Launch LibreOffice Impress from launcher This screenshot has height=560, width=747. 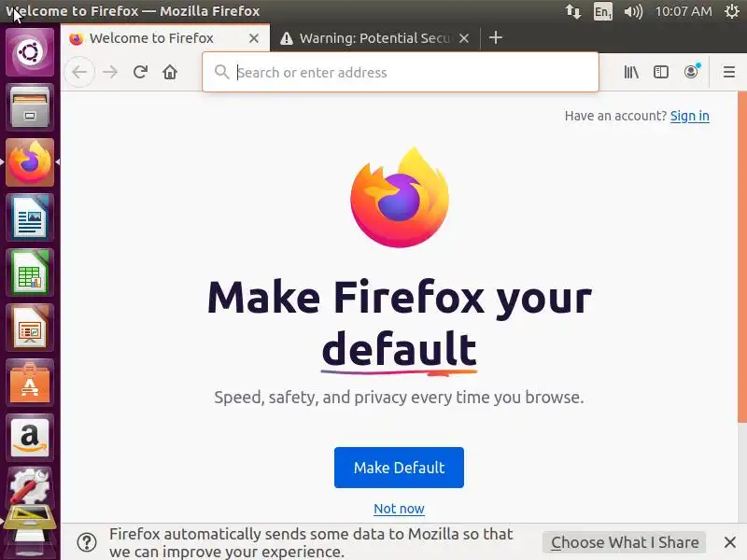(x=30, y=328)
